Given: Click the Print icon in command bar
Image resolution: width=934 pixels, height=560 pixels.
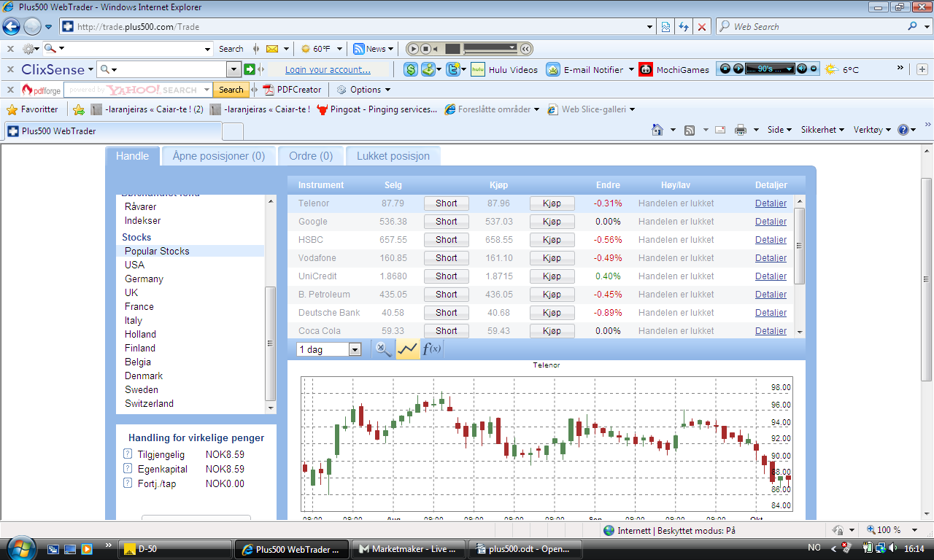Looking at the screenshot, I should (x=741, y=130).
